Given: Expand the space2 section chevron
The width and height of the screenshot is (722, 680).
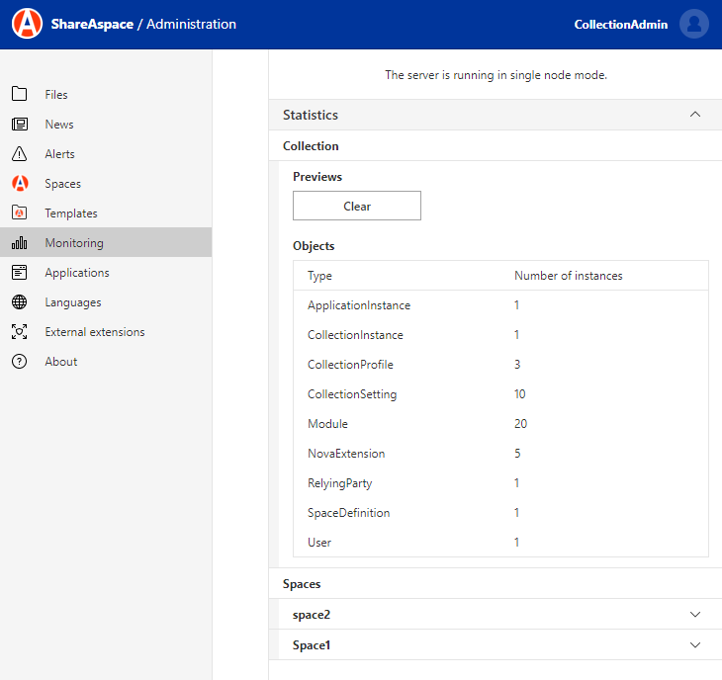Looking at the screenshot, I should point(695,614).
